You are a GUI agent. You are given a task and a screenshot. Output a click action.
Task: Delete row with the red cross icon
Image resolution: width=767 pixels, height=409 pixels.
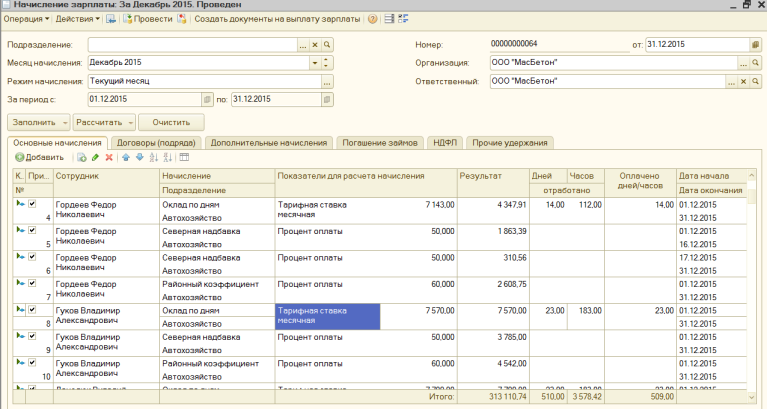tap(109, 158)
